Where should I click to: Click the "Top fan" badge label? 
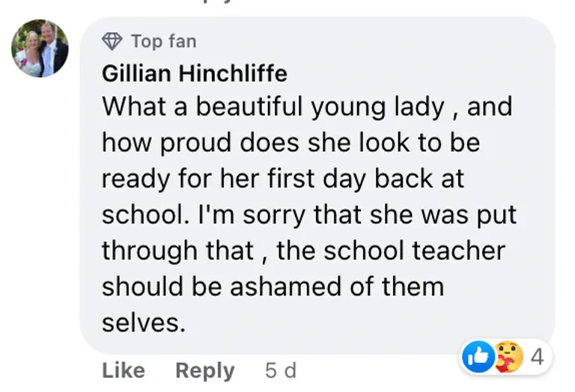164,40
